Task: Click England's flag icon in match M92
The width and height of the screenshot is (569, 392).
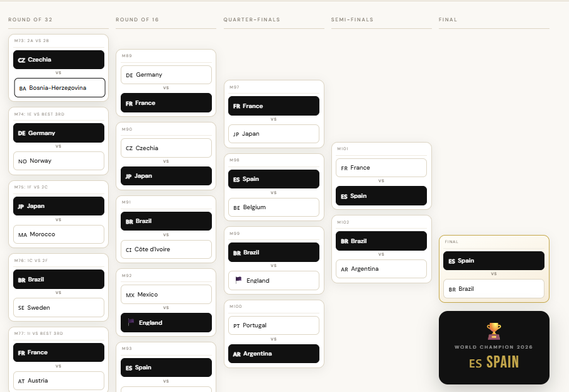Action: tap(131, 322)
